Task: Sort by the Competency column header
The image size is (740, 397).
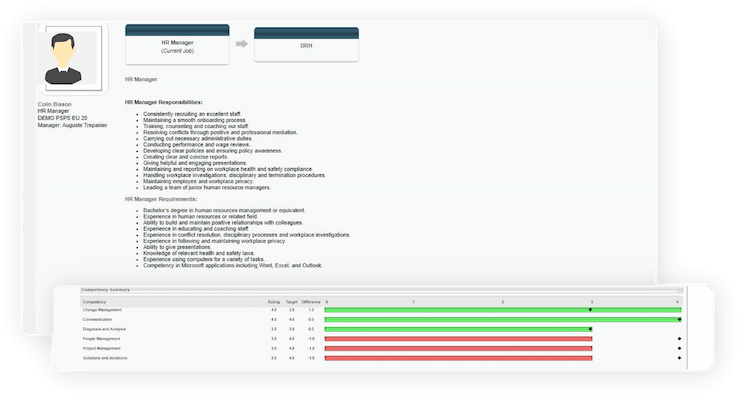Action: (x=94, y=302)
